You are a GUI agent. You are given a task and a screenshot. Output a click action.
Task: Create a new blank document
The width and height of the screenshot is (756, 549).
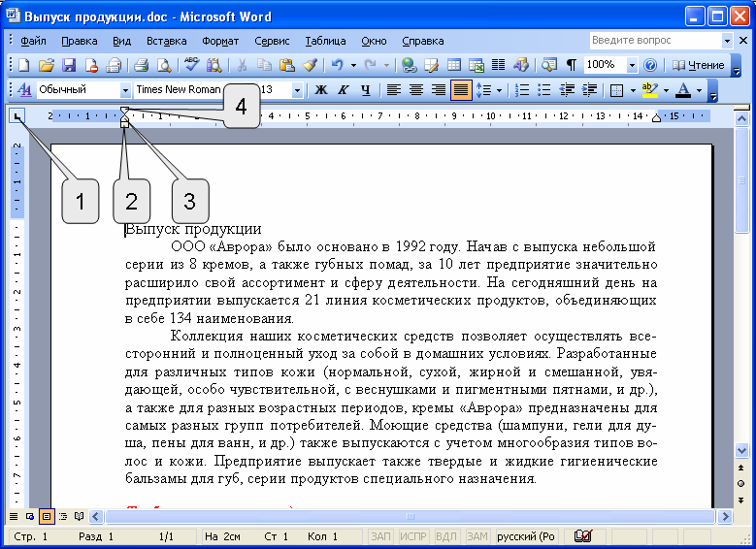tap(23, 65)
